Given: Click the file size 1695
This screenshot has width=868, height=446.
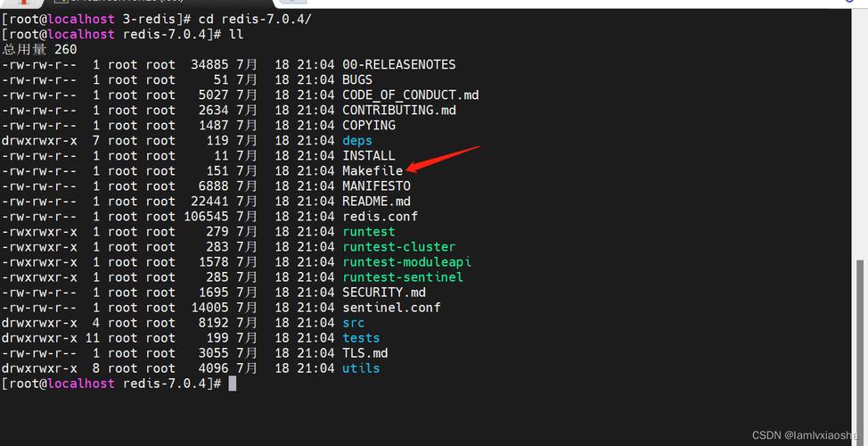Looking at the screenshot, I should coord(214,293).
